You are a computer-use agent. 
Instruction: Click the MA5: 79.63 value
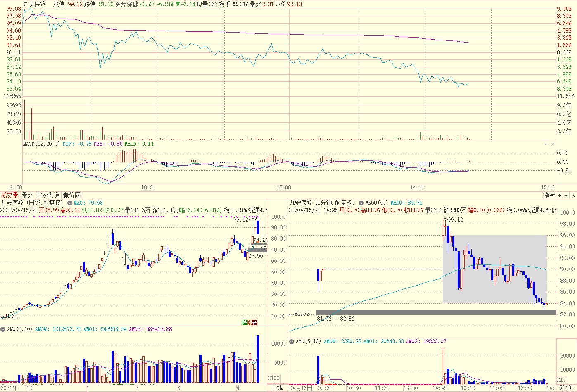88,203
